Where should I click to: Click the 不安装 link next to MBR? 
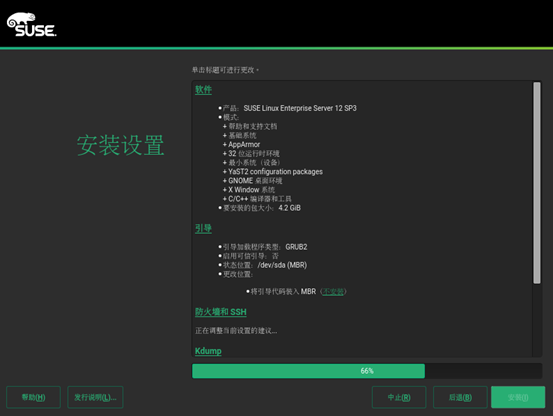[333, 292]
